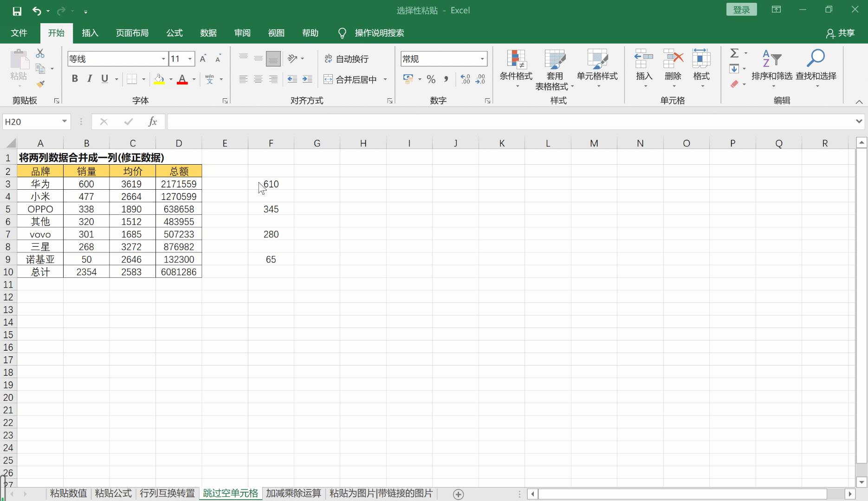Collapse the ribbon with the caret

point(859,102)
